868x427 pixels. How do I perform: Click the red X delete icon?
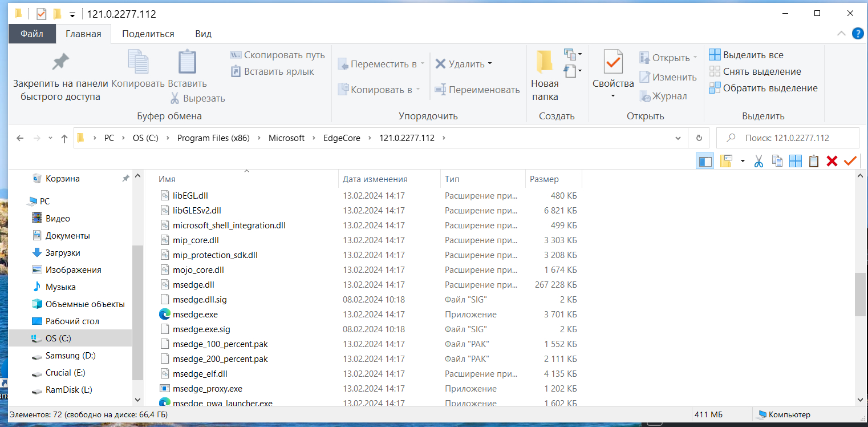tap(832, 161)
